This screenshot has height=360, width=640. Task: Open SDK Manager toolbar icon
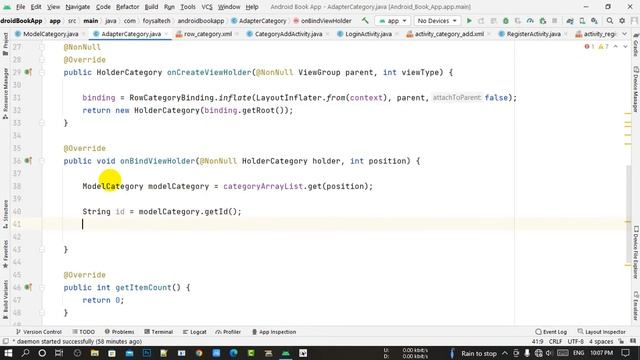click(594, 20)
